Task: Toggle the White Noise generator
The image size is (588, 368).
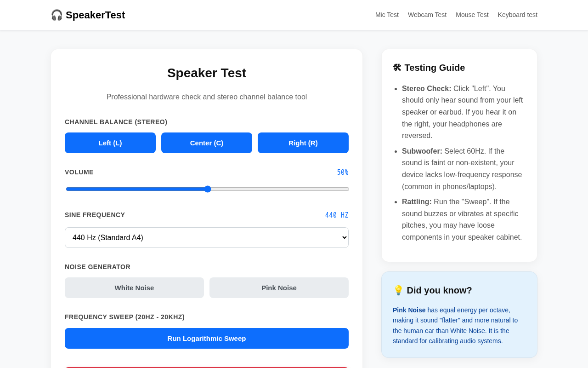Action: coord(134,287)
